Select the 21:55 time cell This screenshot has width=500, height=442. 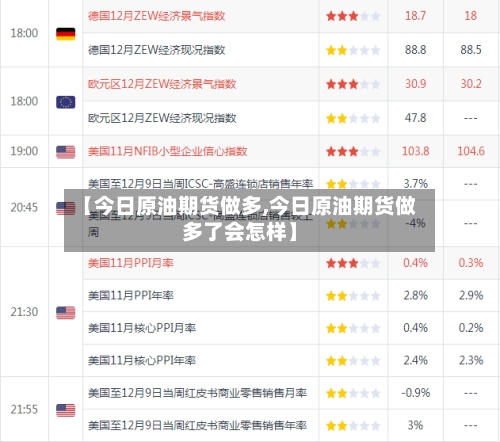click(24, 410)
